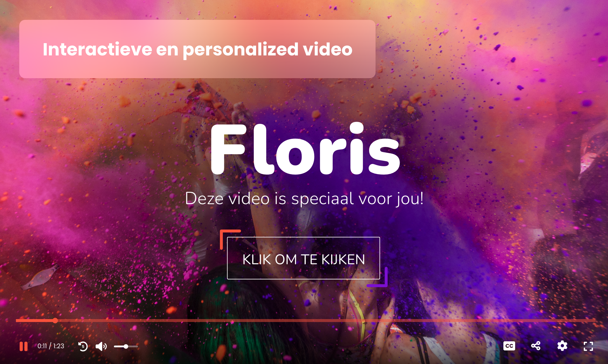Mute audio with the speaker icon
Screen dimensions: 608x364
tap(101, 346)
